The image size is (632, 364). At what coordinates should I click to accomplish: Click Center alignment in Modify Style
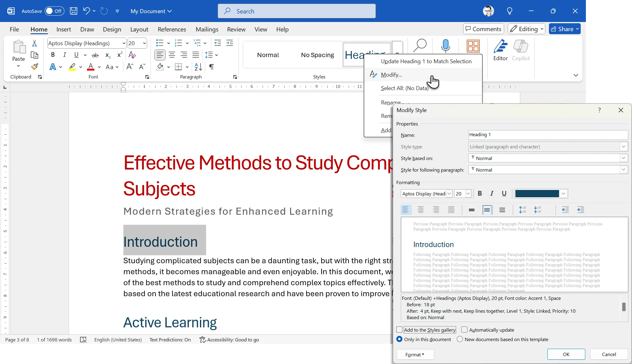(421, 210)
